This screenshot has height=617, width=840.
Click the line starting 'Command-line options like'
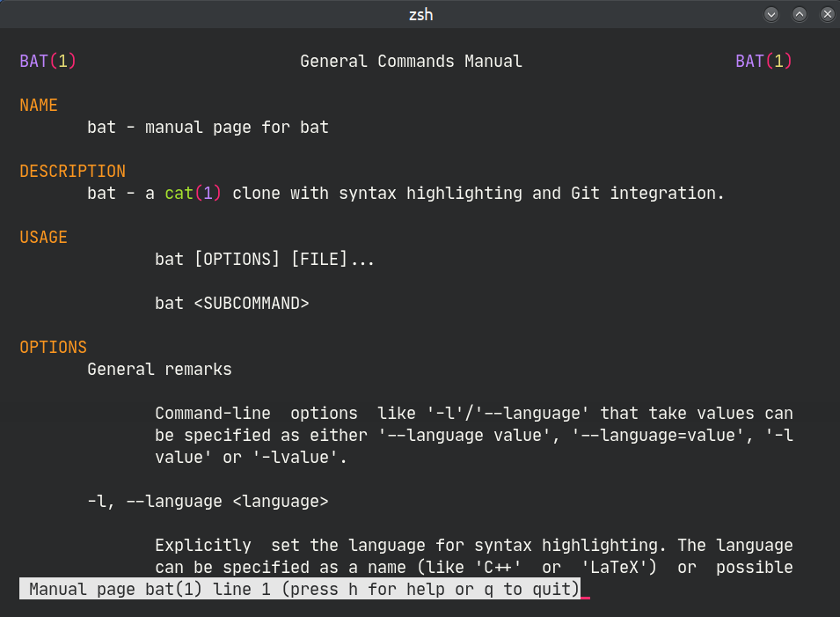pos(474,414)
